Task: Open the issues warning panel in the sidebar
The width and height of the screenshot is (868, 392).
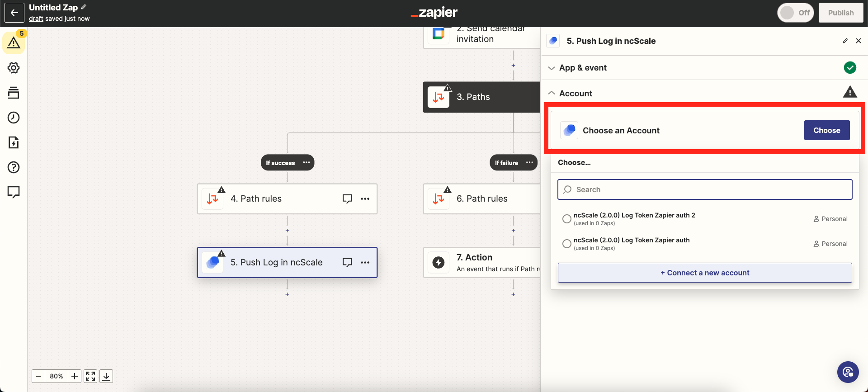Action: point(14,43)
